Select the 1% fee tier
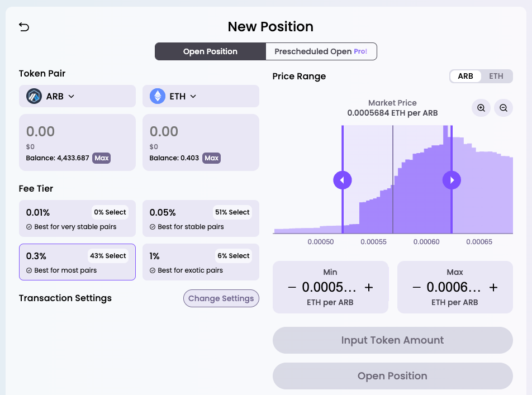 click(x=201, y=262)
